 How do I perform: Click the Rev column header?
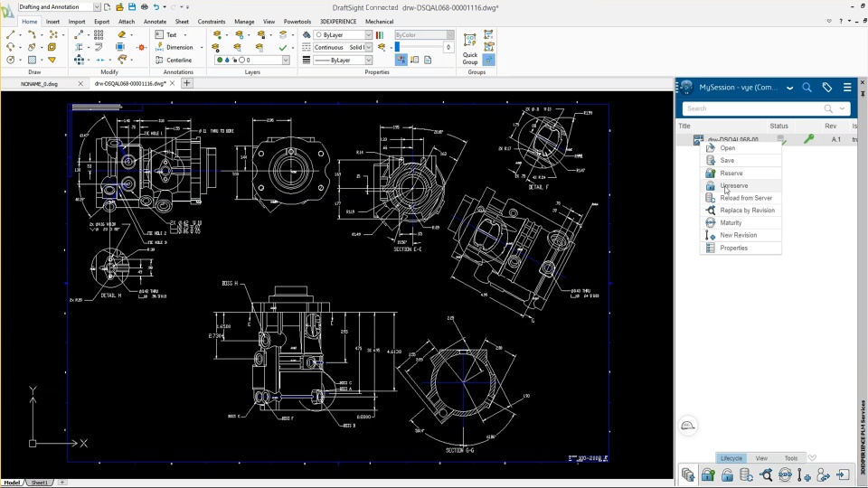pyautogui.click(x=830, y=127)
